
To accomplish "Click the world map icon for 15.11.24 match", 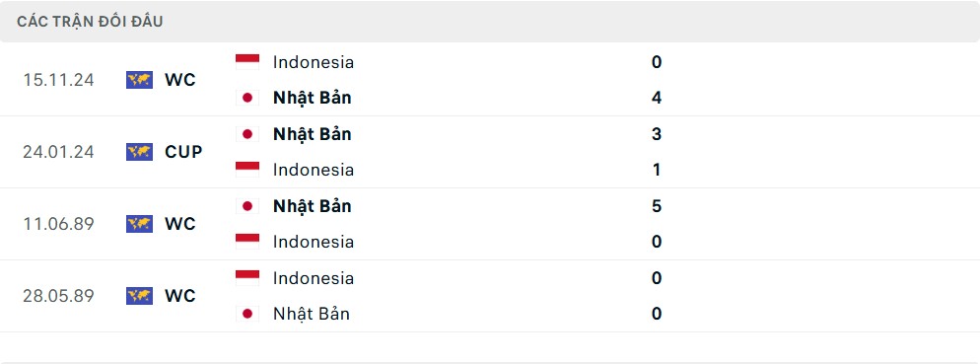I will click(x=139, y=80).
